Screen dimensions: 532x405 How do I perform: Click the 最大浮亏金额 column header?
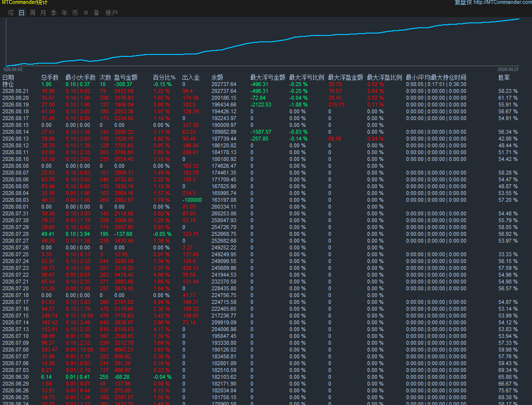point(267,77)
